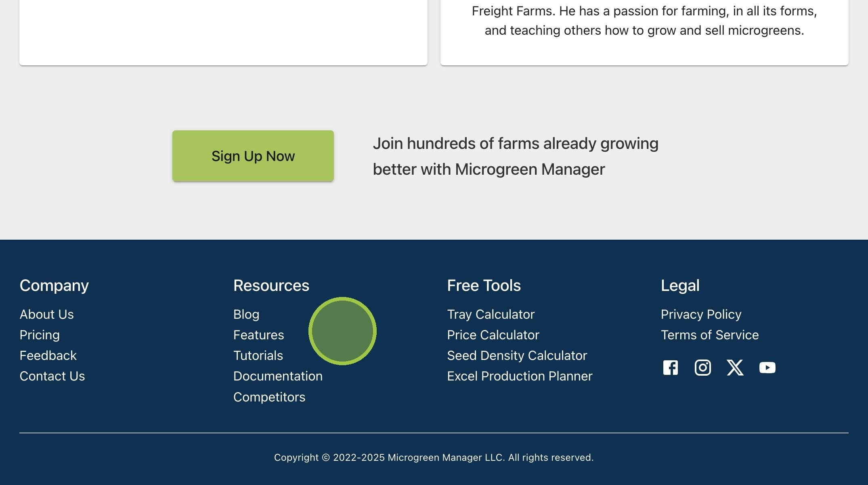The height and width of the screenshot is (485, 868).
Task: Open the Seed Density Calculator link
Action: [517, 355]
